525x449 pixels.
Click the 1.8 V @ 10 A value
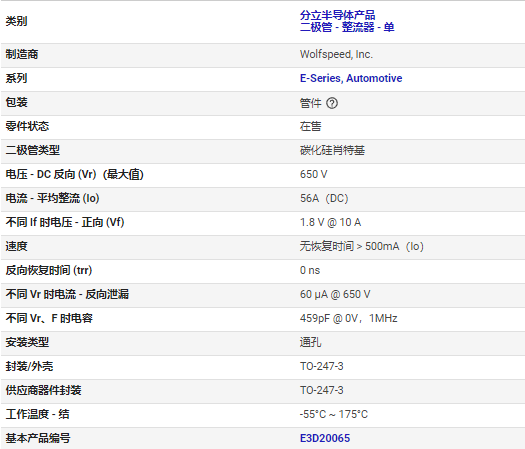pos(330,222)
